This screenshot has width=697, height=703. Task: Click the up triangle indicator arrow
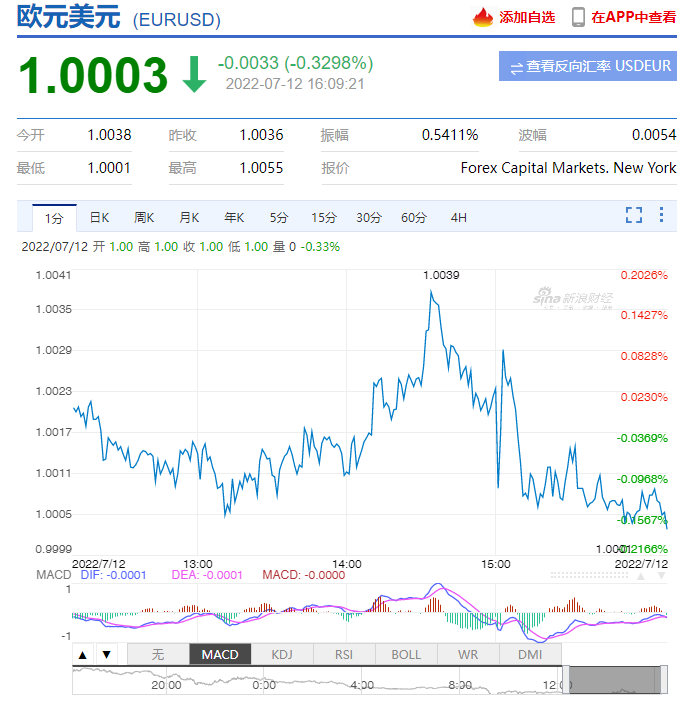point(83,655)
